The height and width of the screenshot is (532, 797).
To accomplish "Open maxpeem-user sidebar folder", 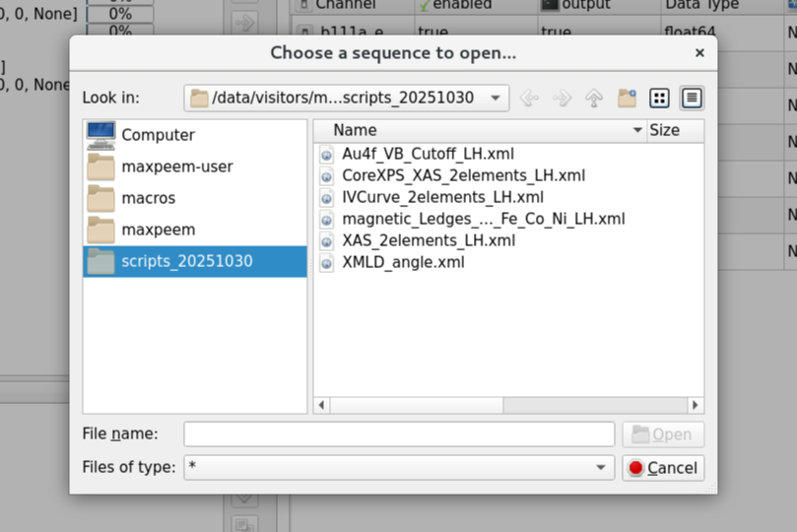I will [176, 166].
